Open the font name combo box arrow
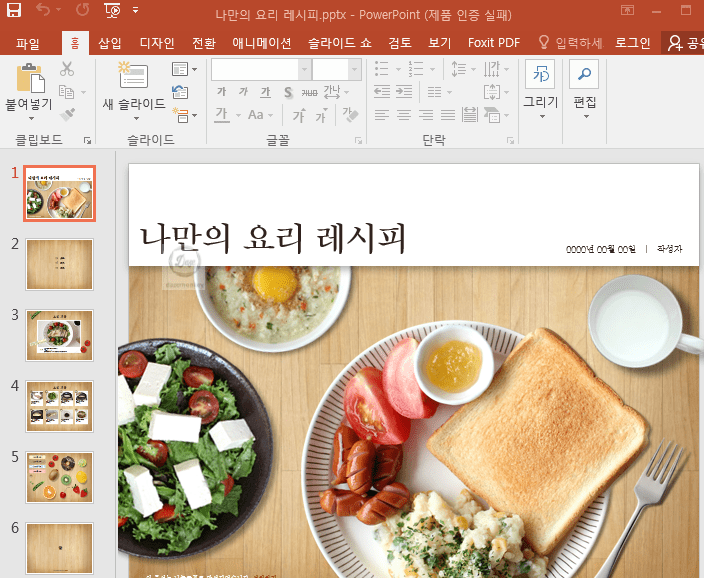Screen dimensions: 704x578 [x=304, y=70]
